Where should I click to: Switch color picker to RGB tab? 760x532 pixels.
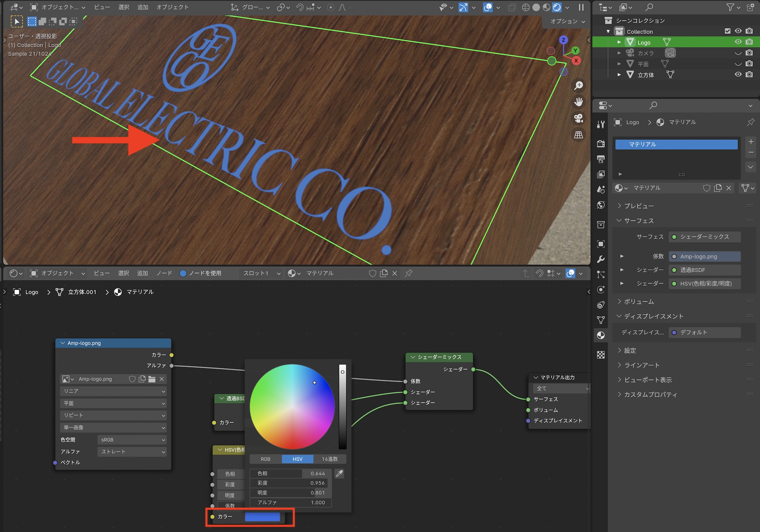coord(265,459)
